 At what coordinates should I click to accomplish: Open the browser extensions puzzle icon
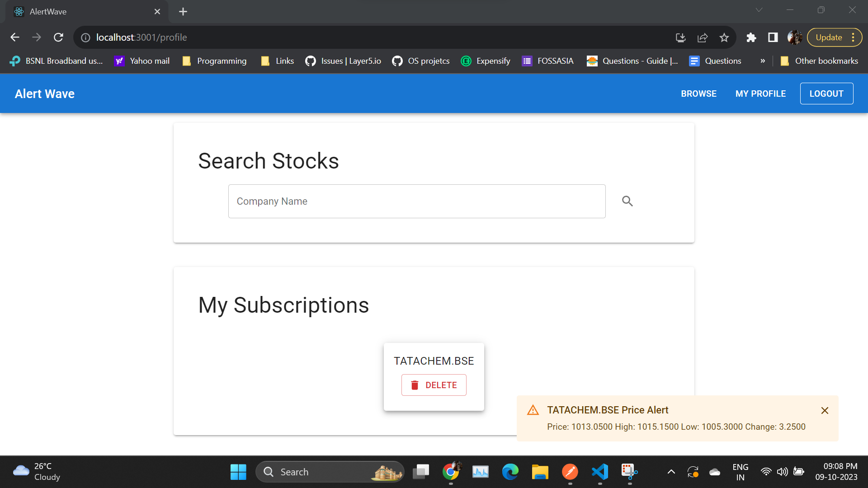[x=751, y=38]
